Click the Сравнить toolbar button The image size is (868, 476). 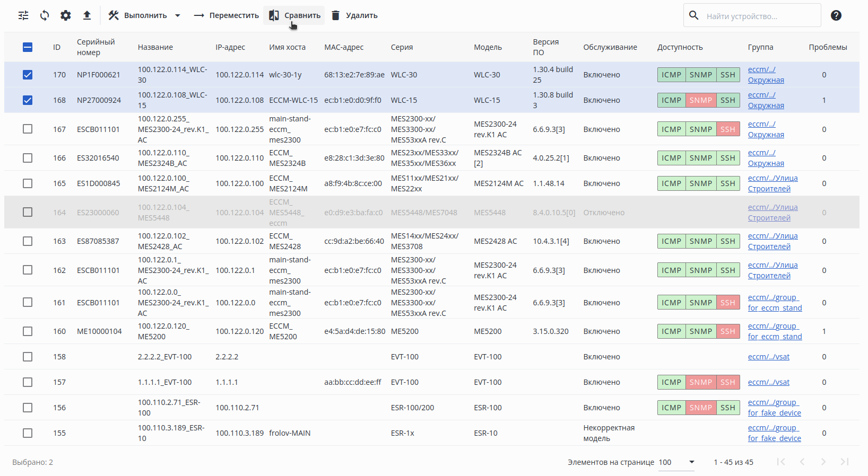click(x=294, y=15)
